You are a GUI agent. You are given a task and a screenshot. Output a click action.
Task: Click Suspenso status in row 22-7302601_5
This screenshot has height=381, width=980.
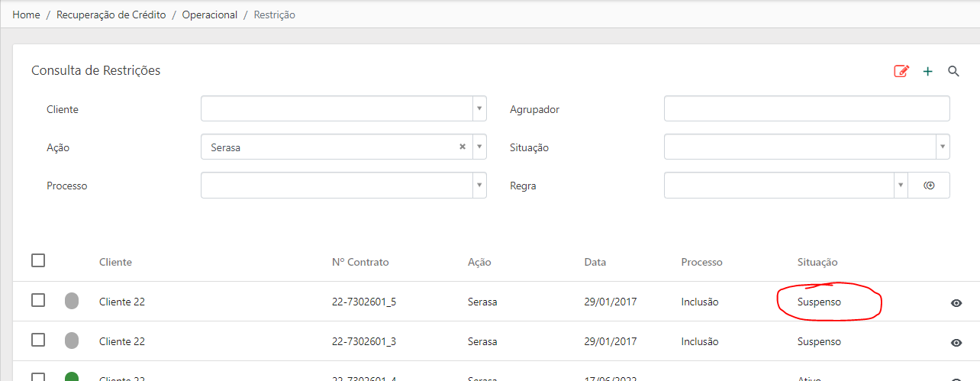[x=819, y=302]
